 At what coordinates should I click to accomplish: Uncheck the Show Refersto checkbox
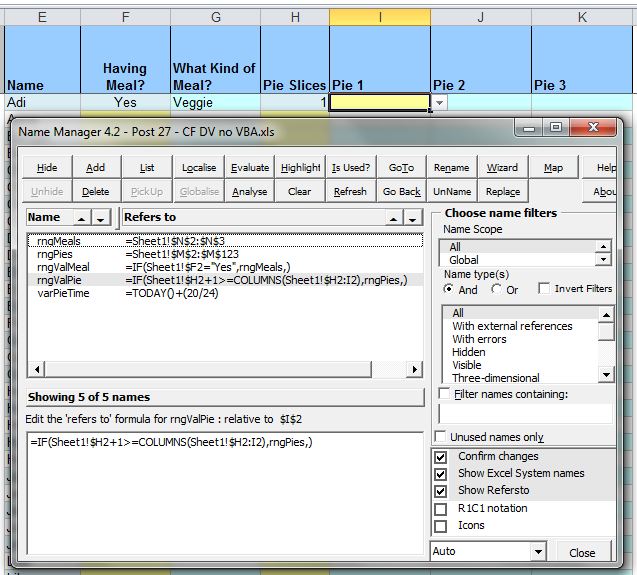441,491
